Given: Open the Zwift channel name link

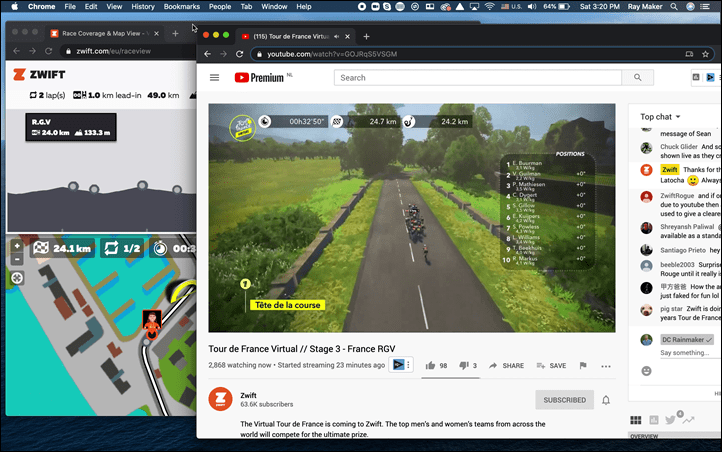Looking at the screenshot, I should tap(248, 395).
